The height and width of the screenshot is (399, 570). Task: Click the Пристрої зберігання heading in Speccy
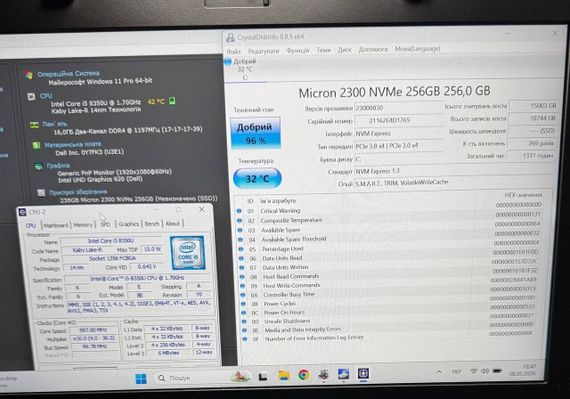tap(78, 192)
